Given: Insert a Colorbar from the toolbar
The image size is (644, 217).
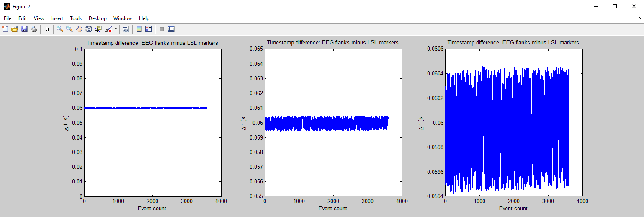Looking at the screenshot, I should (x=139, y=29).
